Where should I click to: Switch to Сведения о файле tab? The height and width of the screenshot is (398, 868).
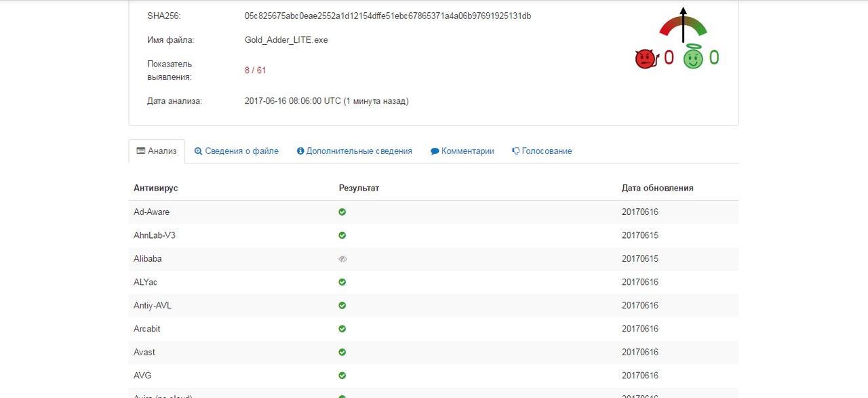(237, 151)
